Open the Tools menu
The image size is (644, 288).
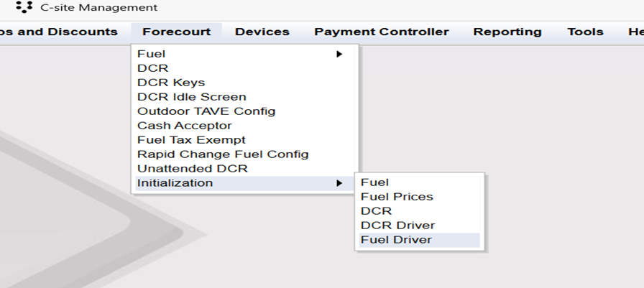585,32
